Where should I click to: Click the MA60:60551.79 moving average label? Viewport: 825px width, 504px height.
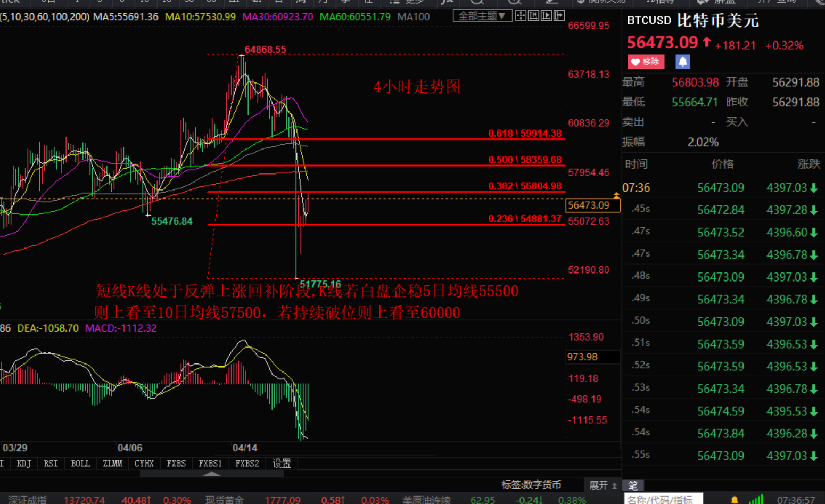point(355,17)
